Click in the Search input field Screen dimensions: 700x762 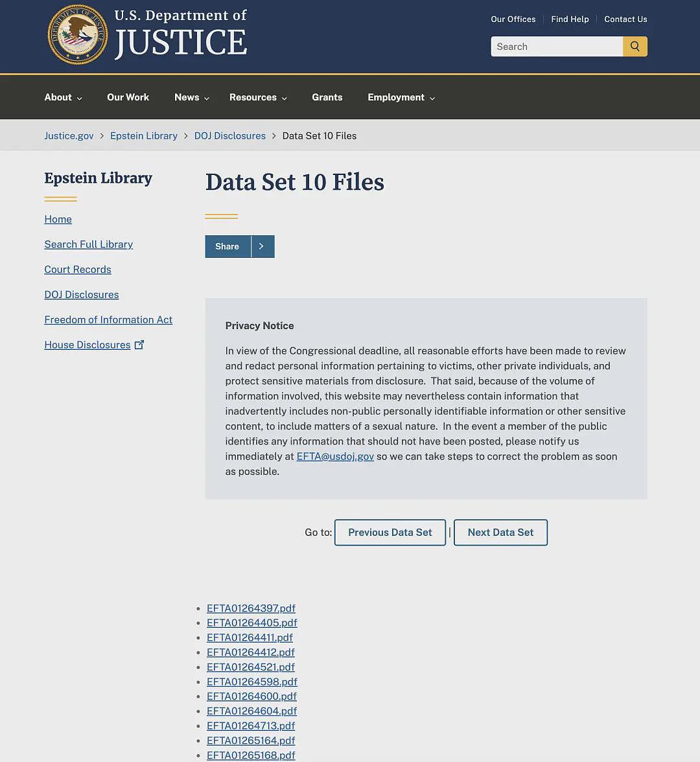click(557, 46)
